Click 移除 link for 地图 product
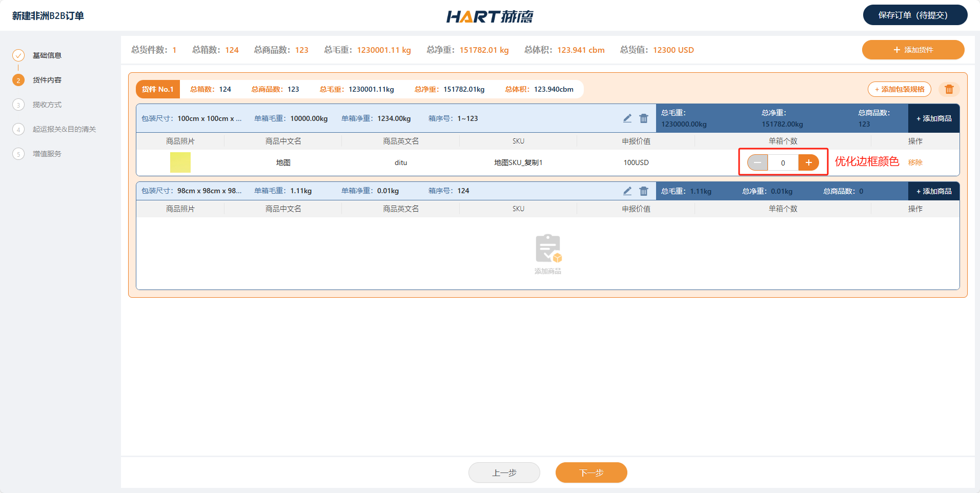 pos(915,162)
